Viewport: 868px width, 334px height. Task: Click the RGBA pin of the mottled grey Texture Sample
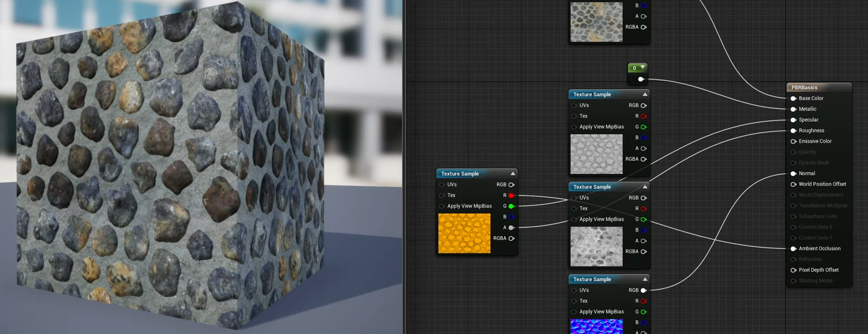644,251
